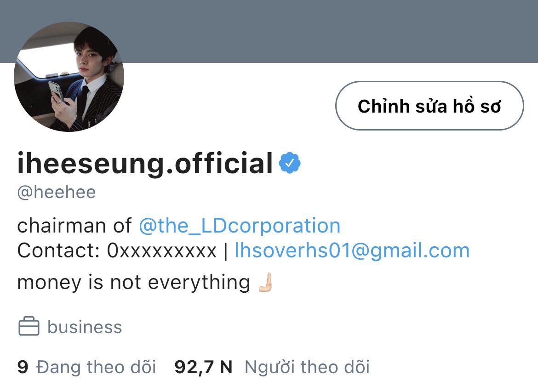The height and width of the screenshot is (392, 538).
Task: Click the 'money is not everything' line
Action: tap(133, 283)
